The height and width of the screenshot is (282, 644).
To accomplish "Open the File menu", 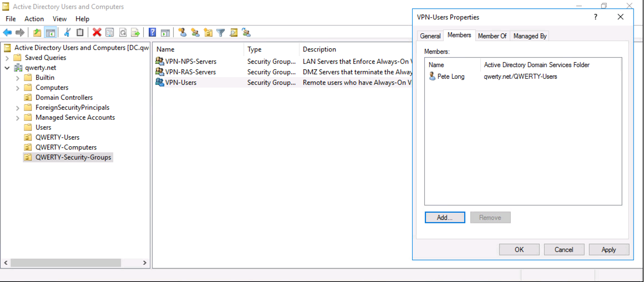I will click(11, 19).
